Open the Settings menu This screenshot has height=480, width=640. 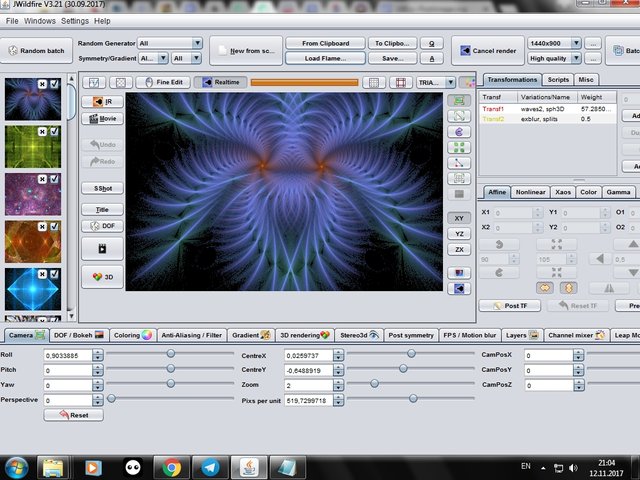tap(74, 20)
